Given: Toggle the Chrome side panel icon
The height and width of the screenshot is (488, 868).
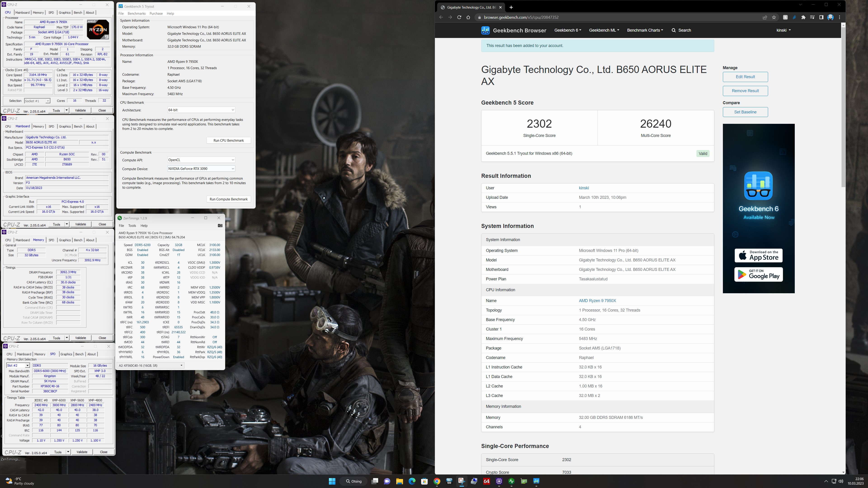Looking at the screenshot, I should tap(821, 18).
